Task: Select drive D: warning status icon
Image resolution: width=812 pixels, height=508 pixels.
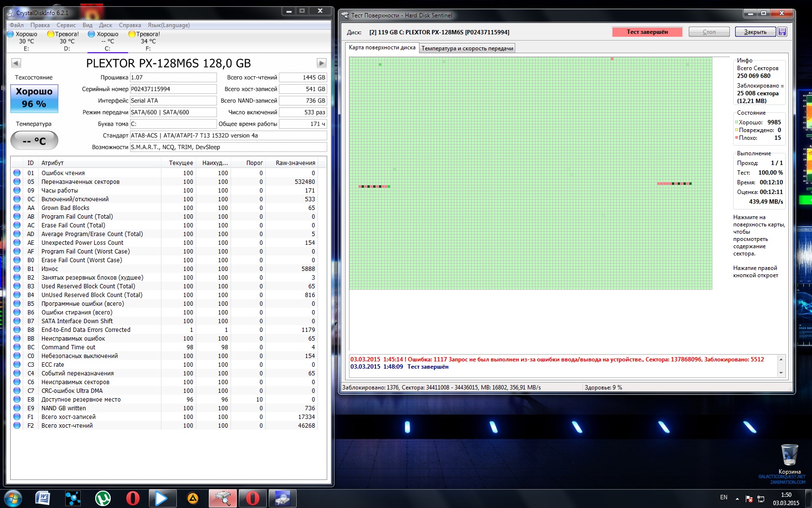Action: tap(51, 34)
